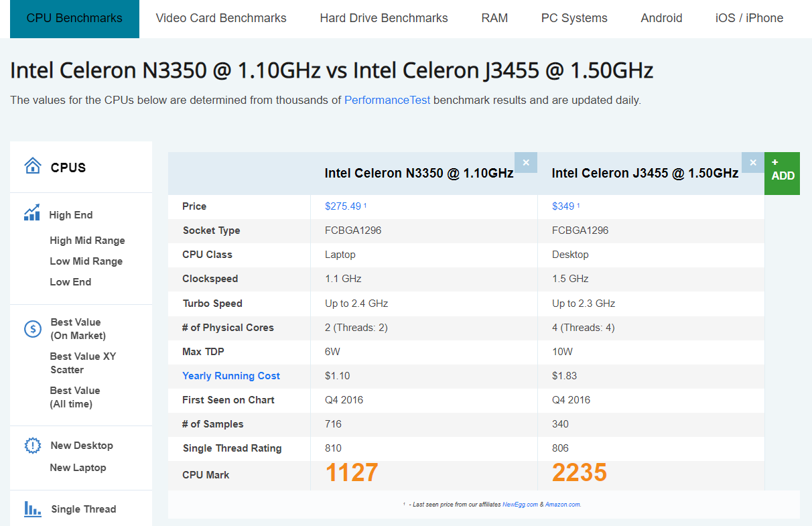Open the Android tab
812x526 pixels.
(x=661, y=19)
